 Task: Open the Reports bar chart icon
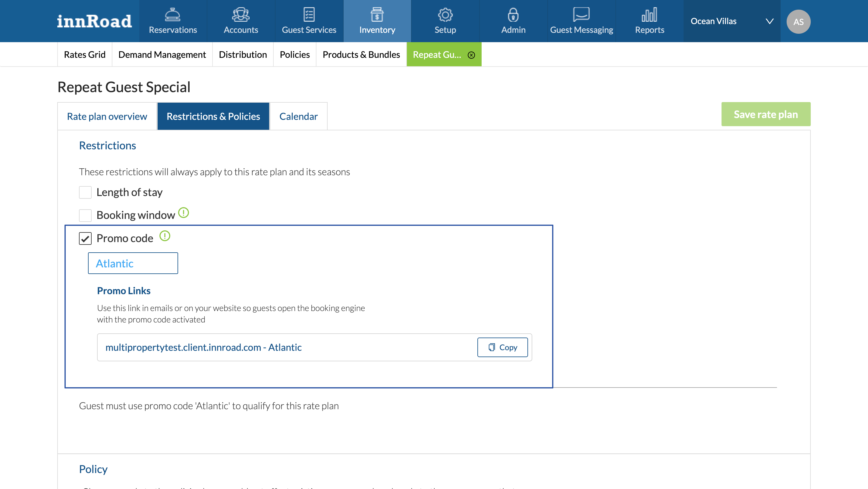[649, 15]
